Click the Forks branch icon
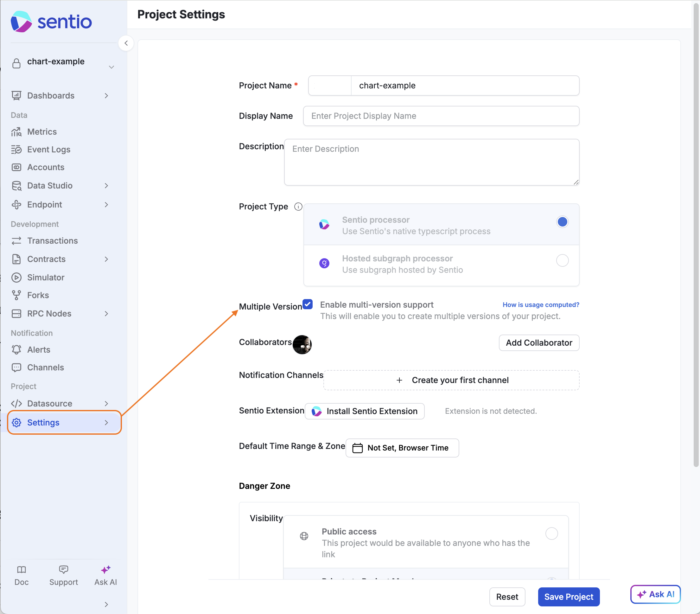Screen dimensions: 700x614 coord(16,295)
